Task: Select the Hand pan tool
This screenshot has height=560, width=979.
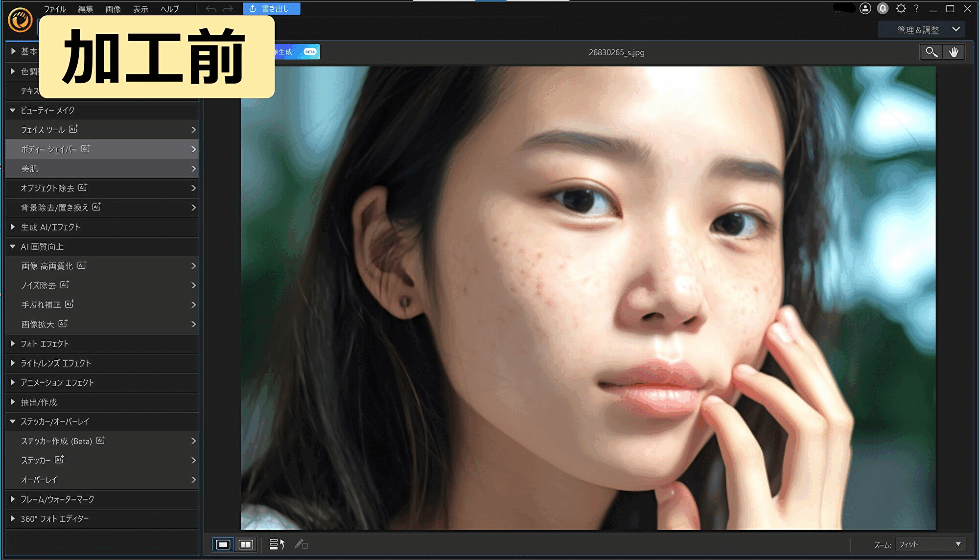Action: 954,51
